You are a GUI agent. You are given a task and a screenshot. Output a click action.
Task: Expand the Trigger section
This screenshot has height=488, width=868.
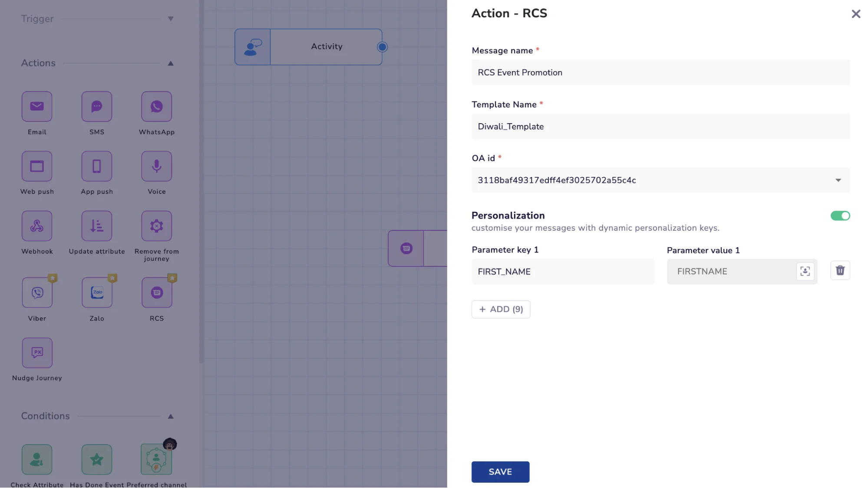pyautogui.click(x=171, y=19)
